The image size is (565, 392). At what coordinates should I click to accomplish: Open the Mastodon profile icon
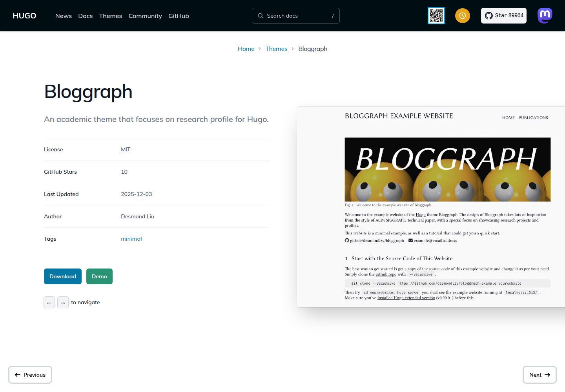tap(545, 16)
